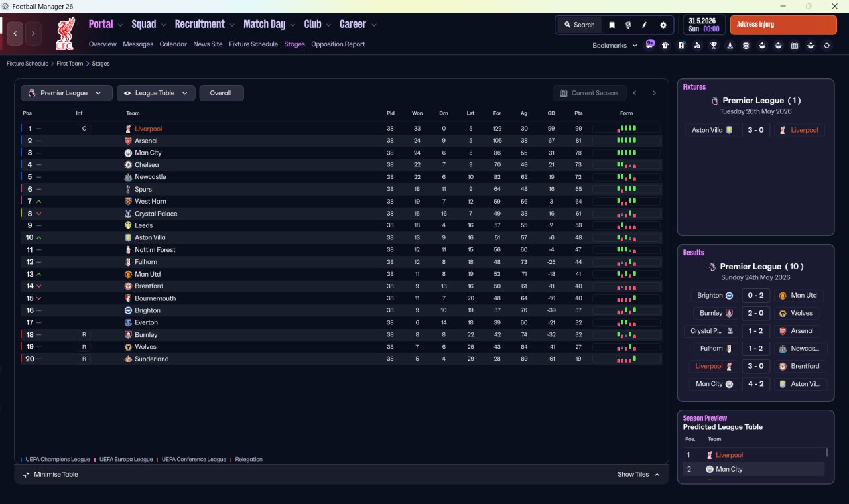Click First Team in the breadcrumb trail
Viewport: 849px width, 504px height.
point(70,64)
